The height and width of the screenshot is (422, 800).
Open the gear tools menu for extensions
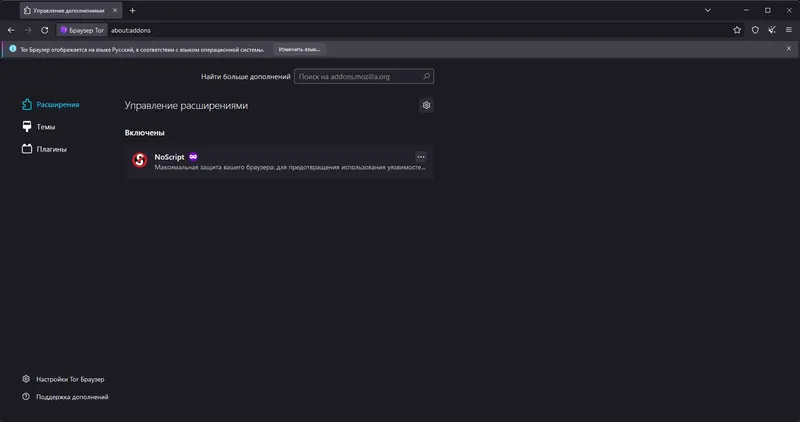427,106
